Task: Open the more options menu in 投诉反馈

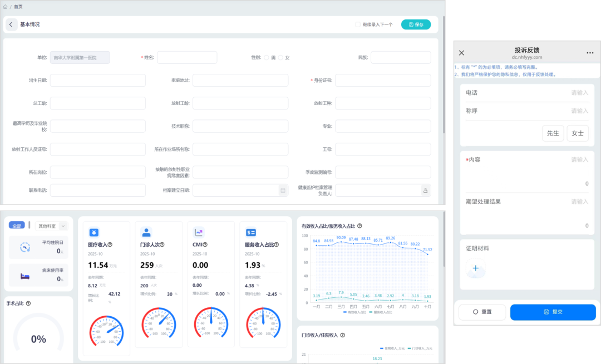Action: click(x=590, y=53)
